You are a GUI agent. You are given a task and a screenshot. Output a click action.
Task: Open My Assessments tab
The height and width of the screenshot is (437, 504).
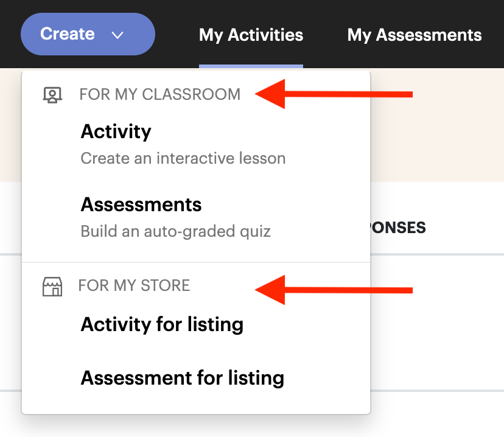415,35
